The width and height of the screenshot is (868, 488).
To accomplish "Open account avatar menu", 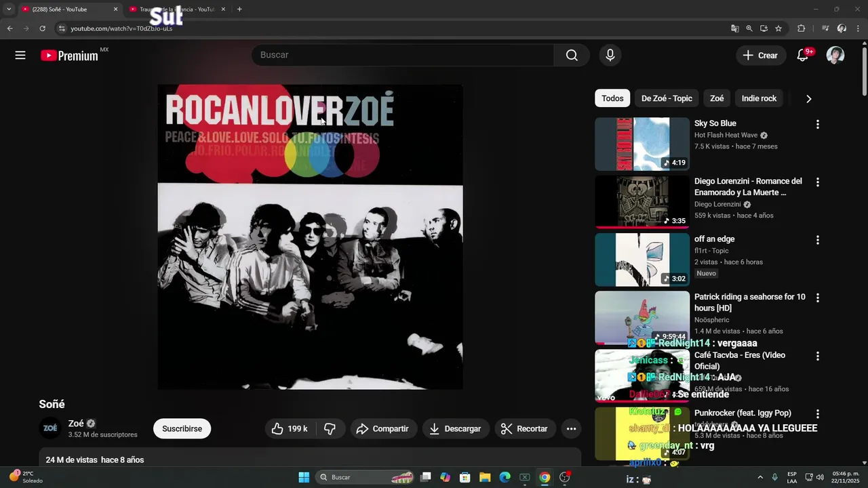I will coord(835,56).
